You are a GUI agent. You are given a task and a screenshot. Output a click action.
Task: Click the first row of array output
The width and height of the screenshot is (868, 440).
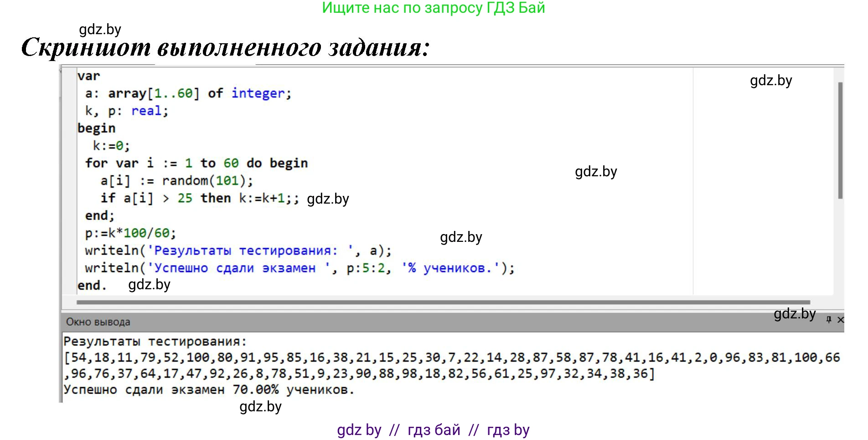pos(451,358)
